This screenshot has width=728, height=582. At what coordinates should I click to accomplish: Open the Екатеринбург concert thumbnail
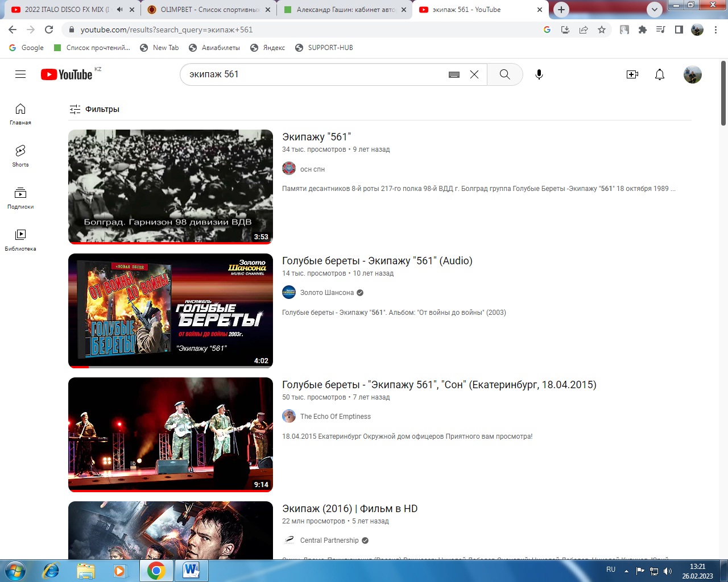[x=171, y=435]
